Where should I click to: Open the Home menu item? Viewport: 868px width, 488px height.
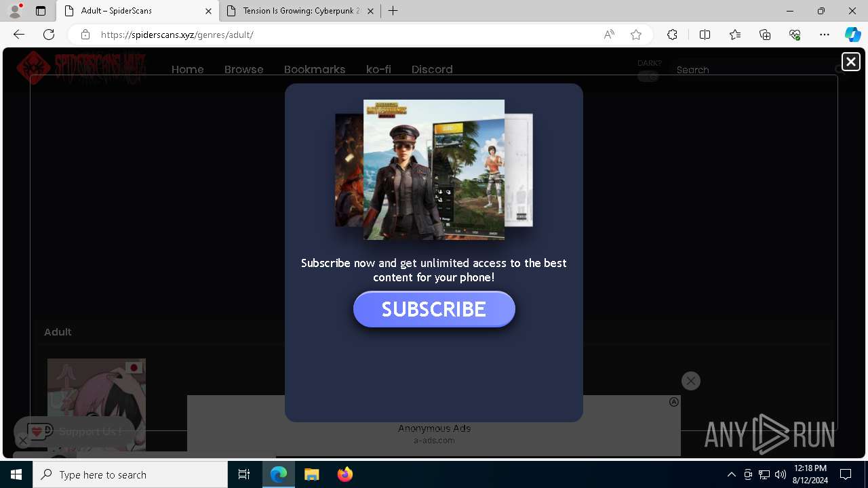coord(188,69)
